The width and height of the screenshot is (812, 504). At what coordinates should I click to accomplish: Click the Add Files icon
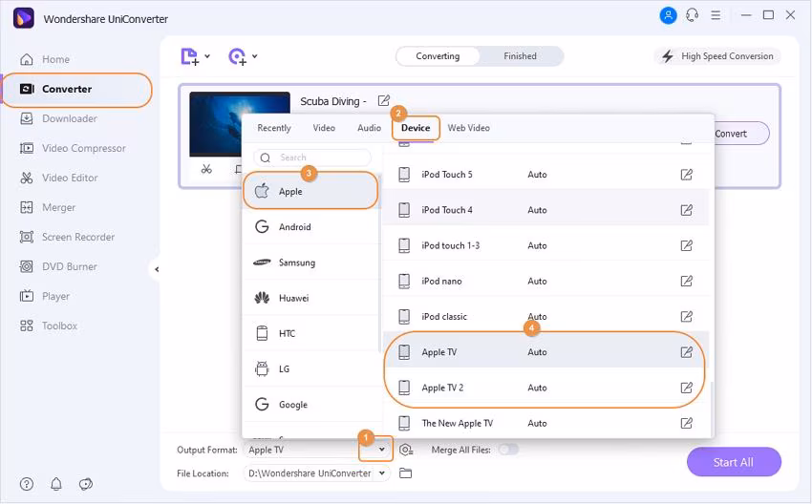coord(189,56)
